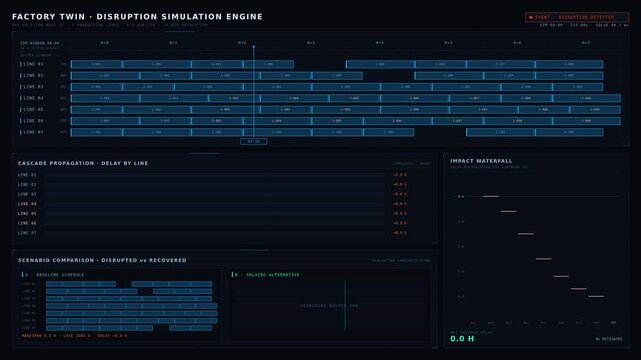Click the SIM WINDOW label above the Gantt
The width and height of the screenshot is (641, 360).
(40, 43)
